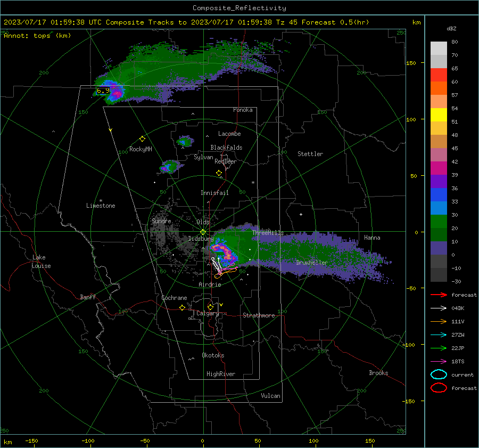Click the red forecast ellipse in legend
479x448 pixels.
tap(439, 388)
